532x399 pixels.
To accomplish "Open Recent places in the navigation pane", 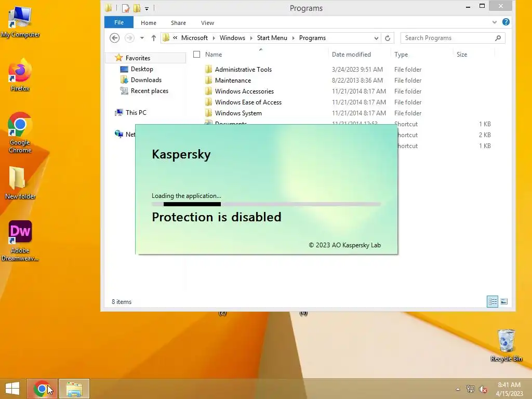I will 149,90.
